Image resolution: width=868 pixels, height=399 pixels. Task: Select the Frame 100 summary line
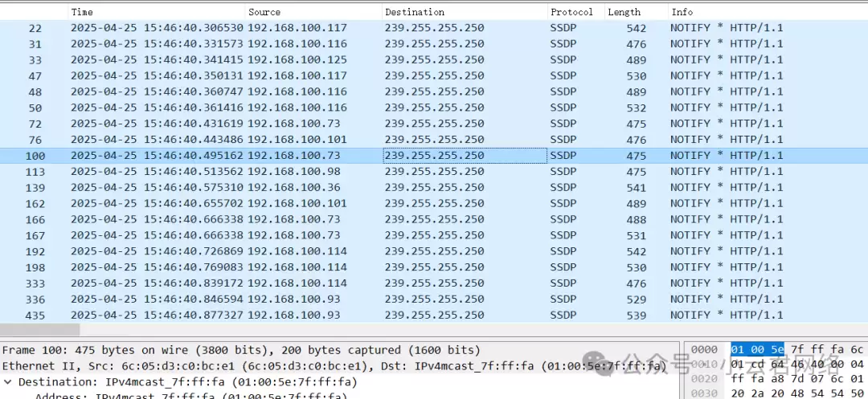click(241, 350)
